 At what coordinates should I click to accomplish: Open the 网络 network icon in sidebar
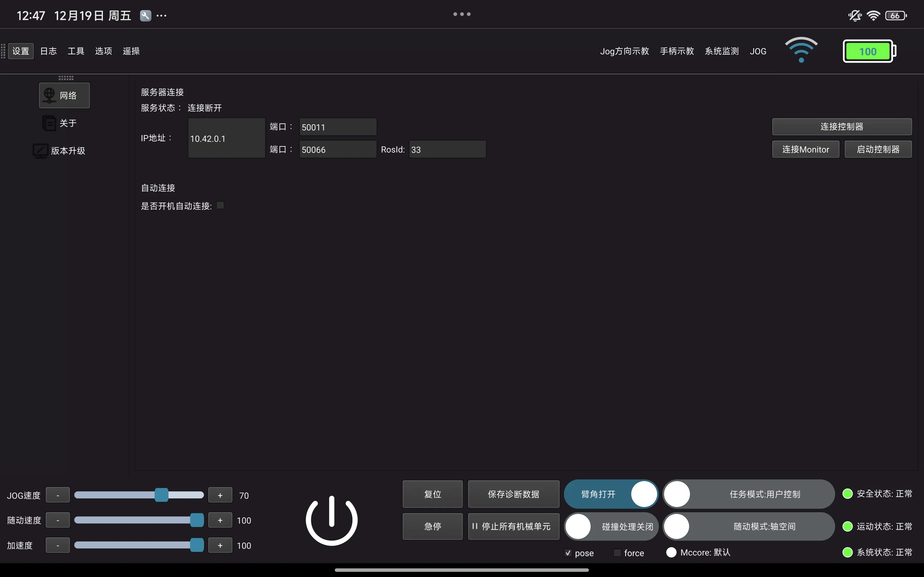tap(49, 95)
